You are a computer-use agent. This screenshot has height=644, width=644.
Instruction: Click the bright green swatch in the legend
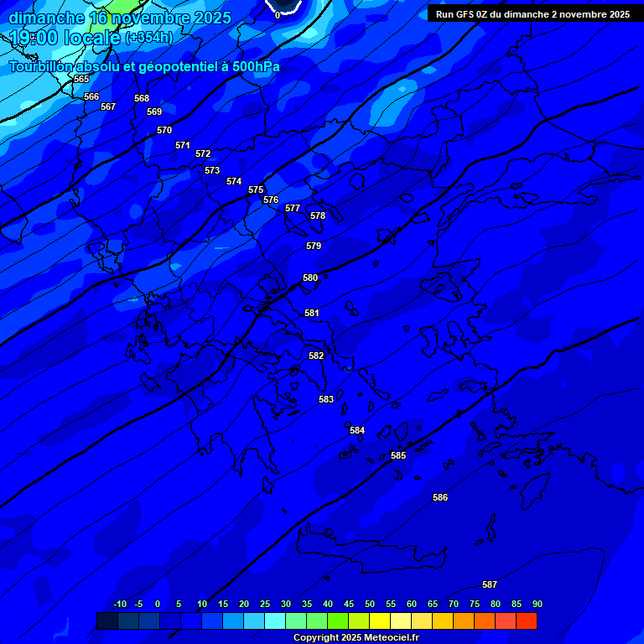point(337,621)
